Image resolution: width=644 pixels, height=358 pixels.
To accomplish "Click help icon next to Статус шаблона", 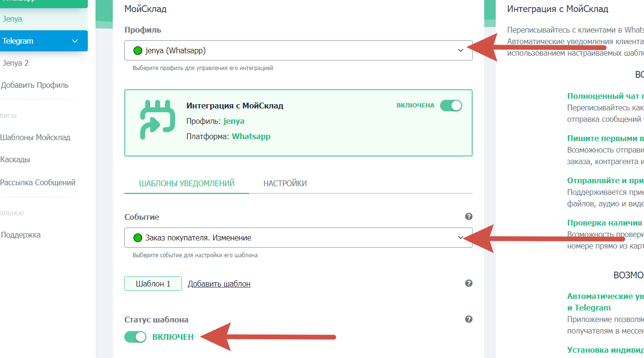I will [x=469, y=319].
